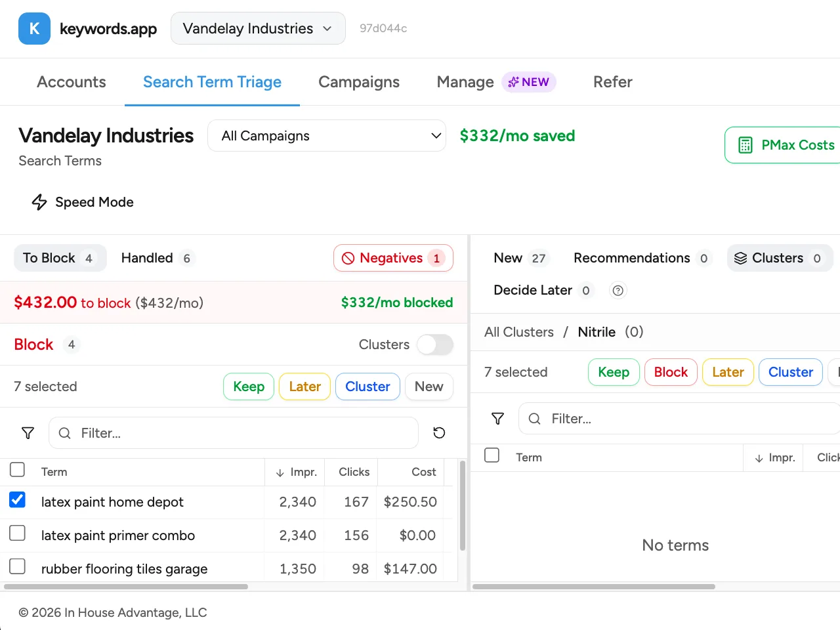Click the right panel horizontal scrollbar
Image resolution: width=840 pixels, height=630 pixels.
point(594,587)
